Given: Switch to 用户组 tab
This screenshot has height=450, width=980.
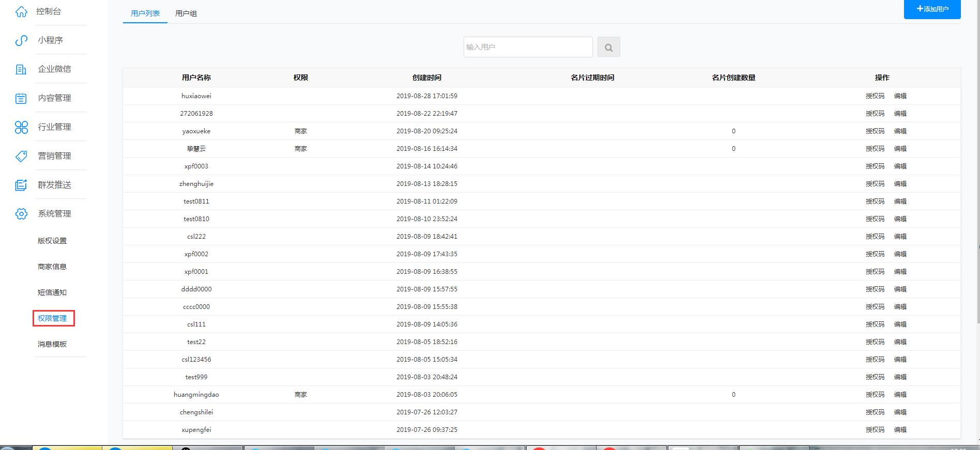Looking at the screenshot, I should coord(186,13).
